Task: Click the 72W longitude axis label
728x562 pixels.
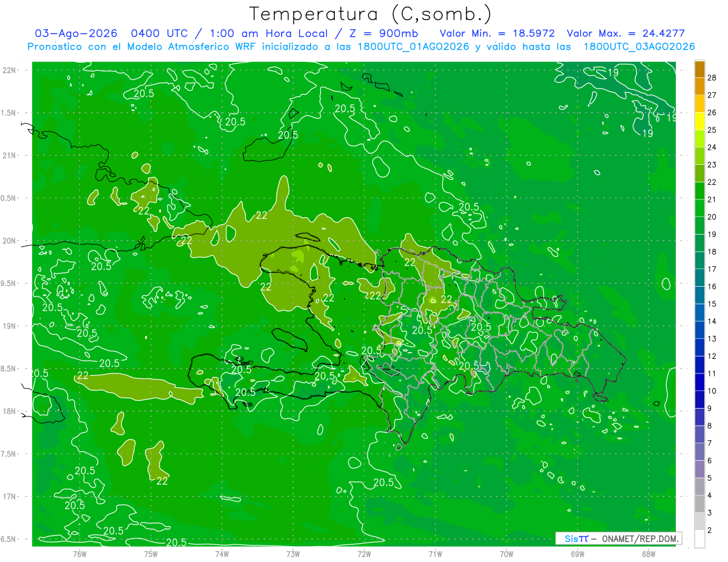Action: pos(364,553)
